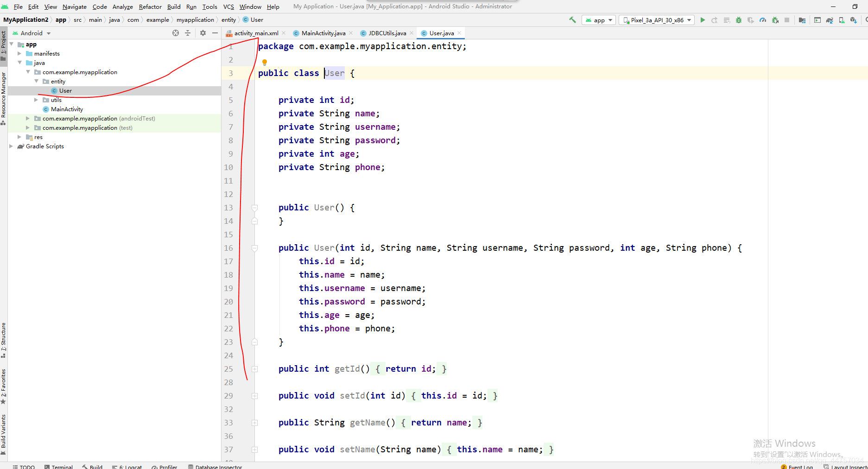Commit changes using the checkmark VCS icon

[x=572, y=20]
